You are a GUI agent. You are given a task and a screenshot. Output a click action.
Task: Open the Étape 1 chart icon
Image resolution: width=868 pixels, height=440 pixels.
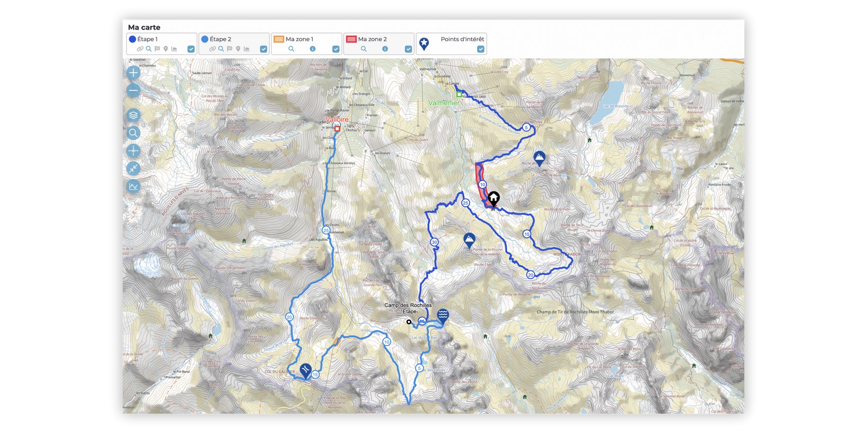click(x=174, y=49)
